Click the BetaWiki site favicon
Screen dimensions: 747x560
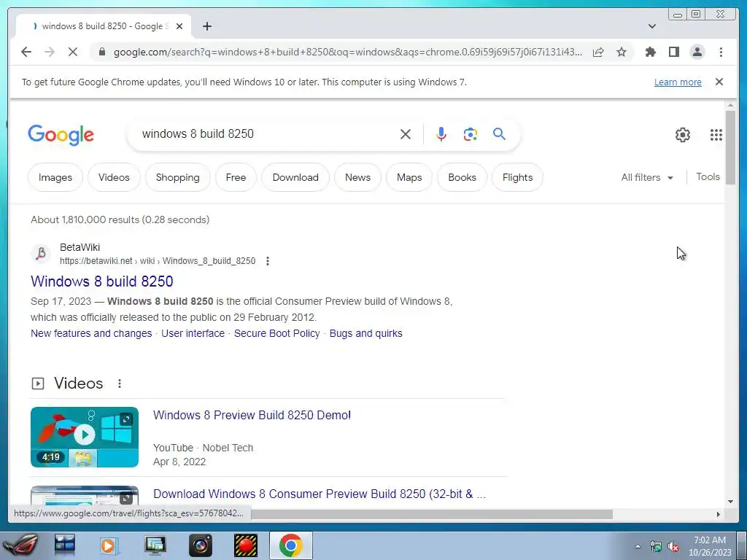41,254
